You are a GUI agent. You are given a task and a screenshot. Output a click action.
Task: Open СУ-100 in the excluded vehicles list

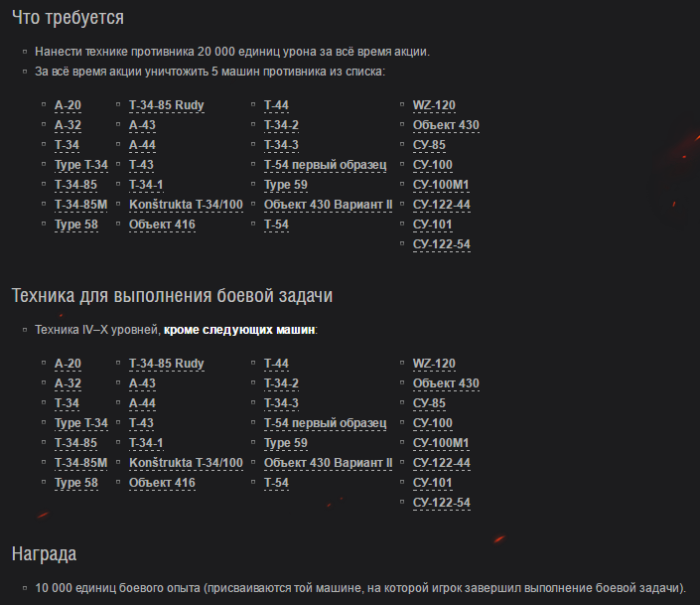point(433,423)
